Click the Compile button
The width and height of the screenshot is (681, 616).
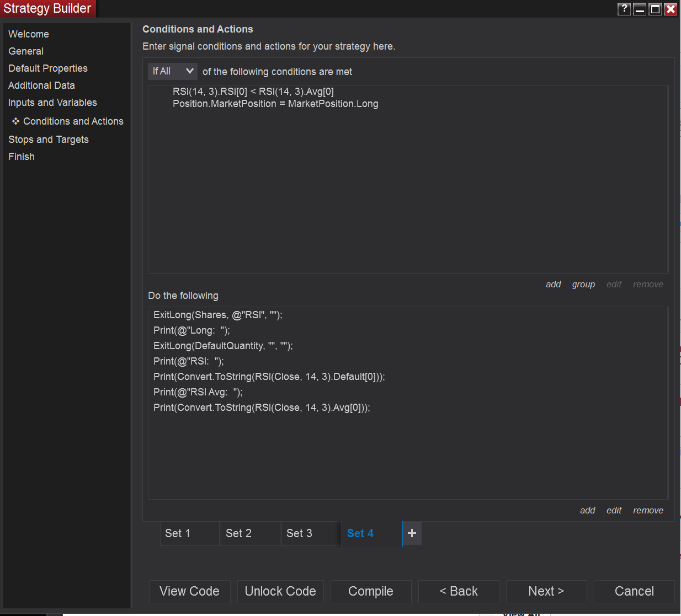(371, 591)
